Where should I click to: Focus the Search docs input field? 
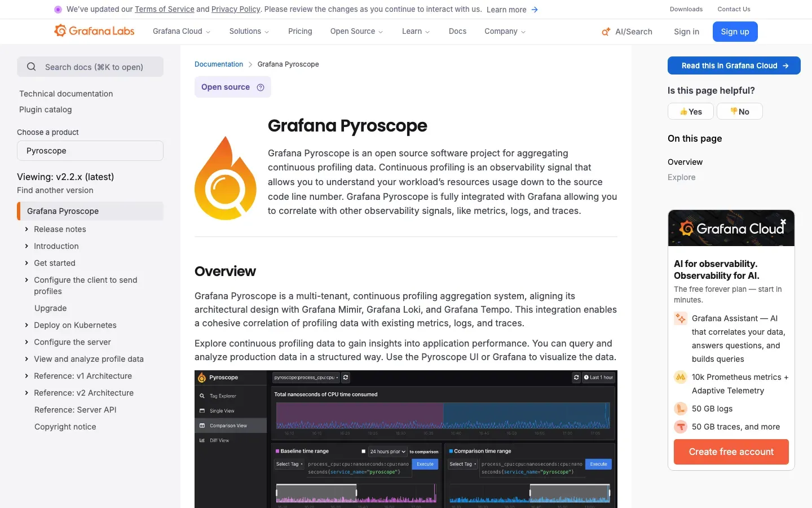coord(90,67)
